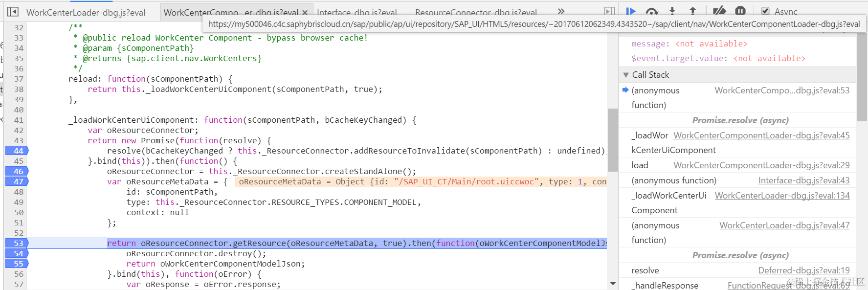Click the code editor vertical scrollbar thumb
The width and height of the screenshot is (868, 290).
click(x=613, y=140)
